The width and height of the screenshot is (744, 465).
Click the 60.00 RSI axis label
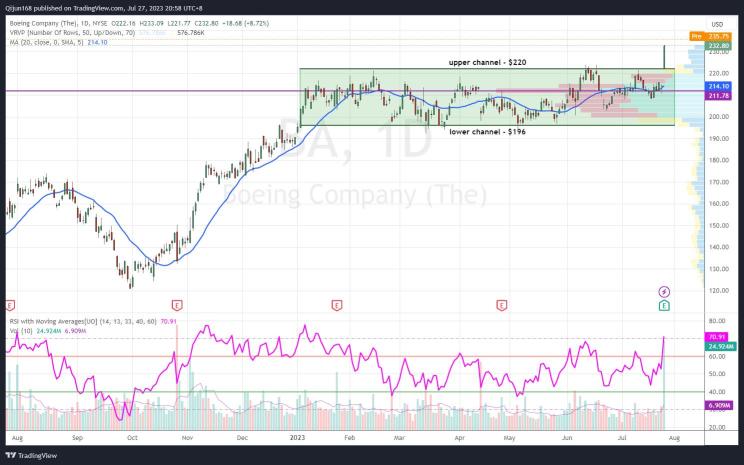click(x=717, y=357)
